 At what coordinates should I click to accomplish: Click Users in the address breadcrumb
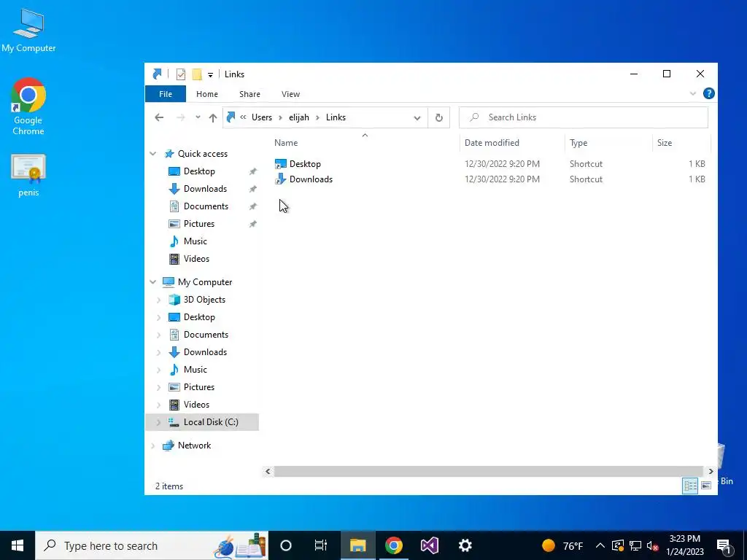click(262, 117)
